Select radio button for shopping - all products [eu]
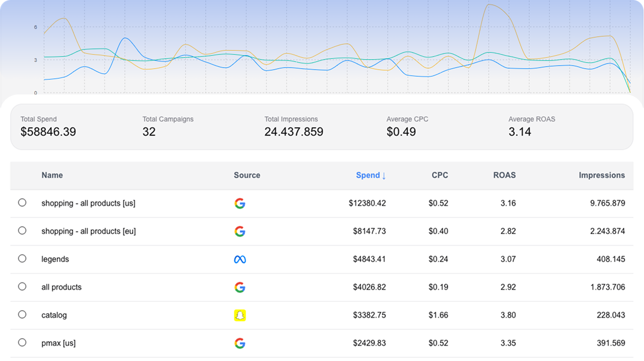Image resolution: width=644 pixels, height=361 pixels. pyautogui.click(x=22, y=230)
